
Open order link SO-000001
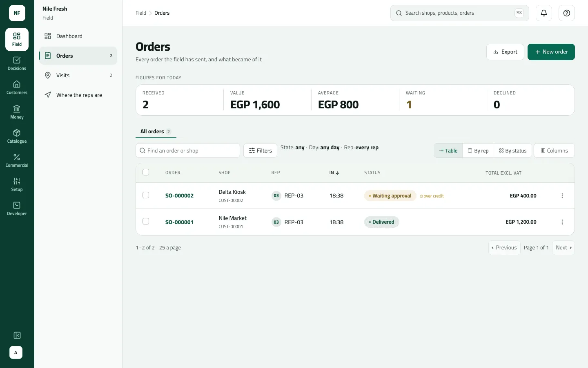pos(179,222)
